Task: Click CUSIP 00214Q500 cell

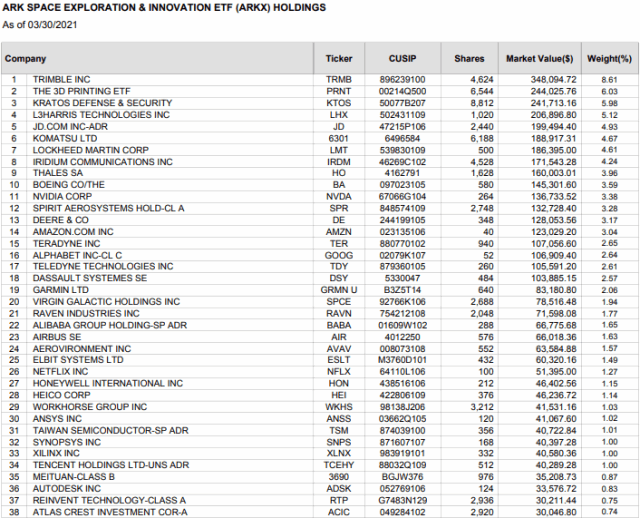Action: tap(402, 91)
